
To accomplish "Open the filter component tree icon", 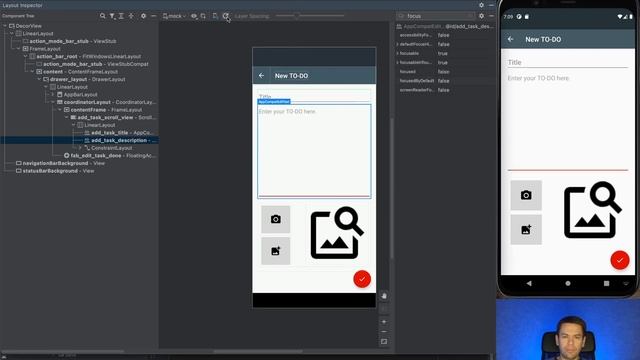I will (112, 16).
